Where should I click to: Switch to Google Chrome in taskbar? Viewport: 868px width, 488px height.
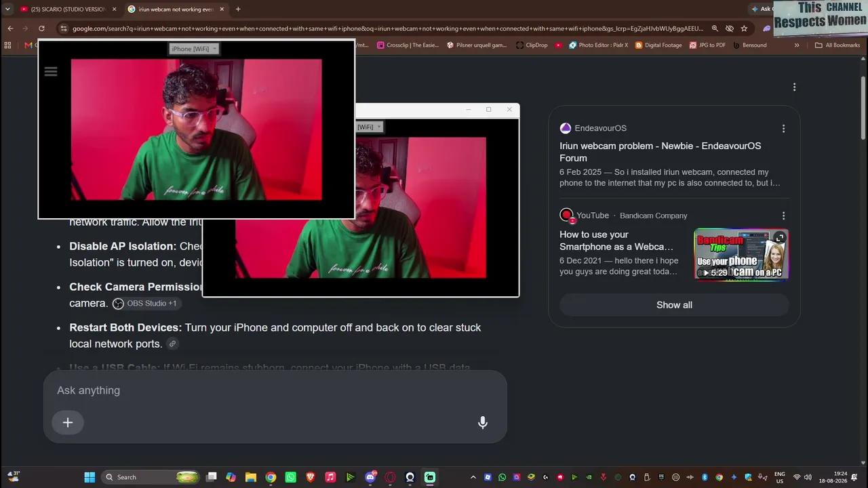coord(271,477)
